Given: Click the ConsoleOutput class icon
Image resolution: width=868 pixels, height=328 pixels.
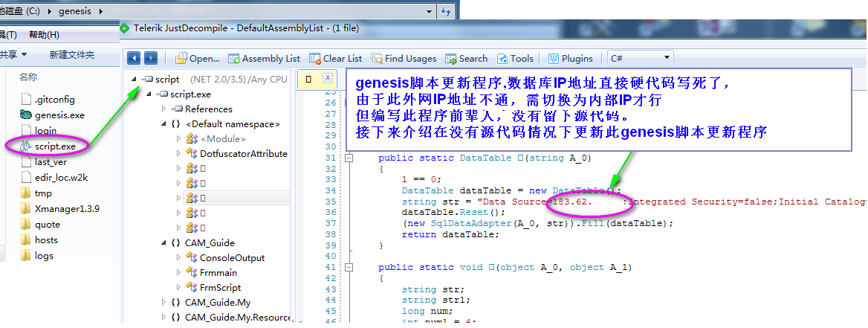Looking at the screenshot, I should (192, 257).
